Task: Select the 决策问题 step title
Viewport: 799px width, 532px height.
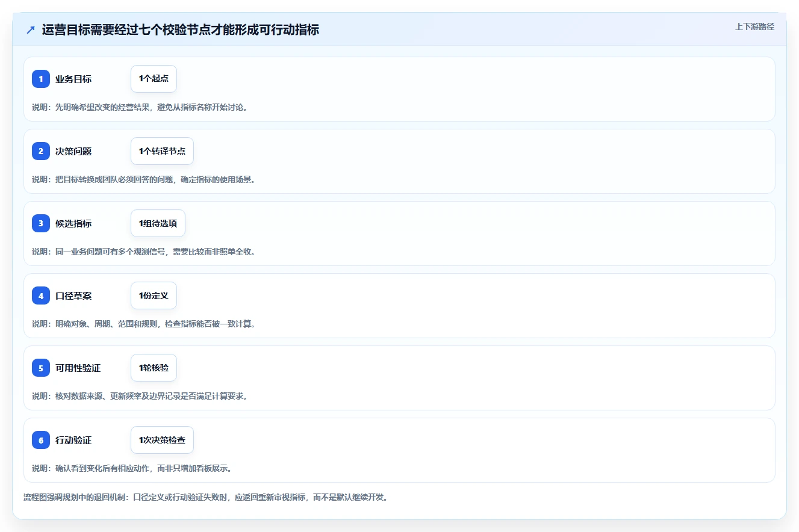Action: (x=73, y=152)
